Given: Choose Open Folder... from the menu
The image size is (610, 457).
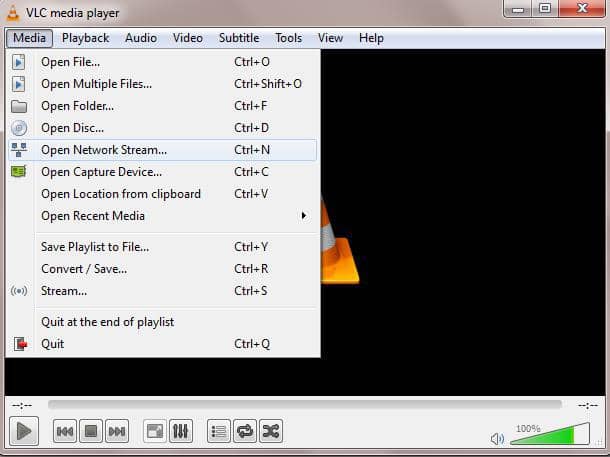Looking at the screenshot, I should [162, 106].
